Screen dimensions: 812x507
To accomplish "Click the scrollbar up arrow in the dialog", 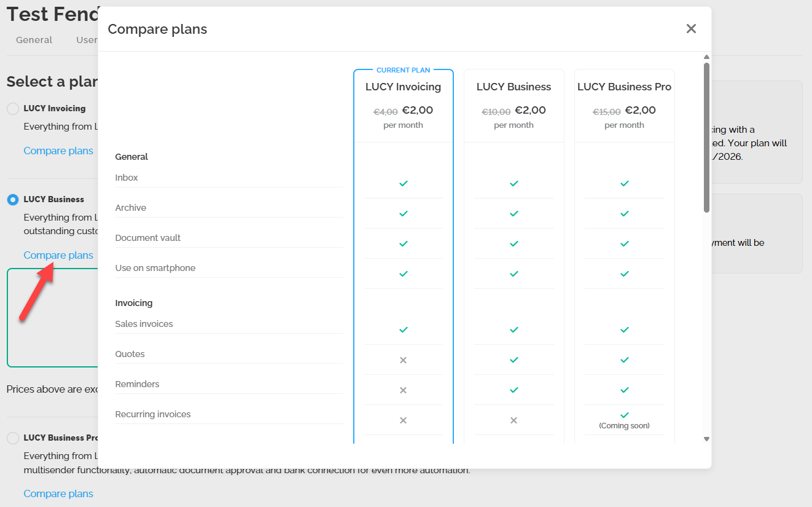I will click(x=706, y=58).
